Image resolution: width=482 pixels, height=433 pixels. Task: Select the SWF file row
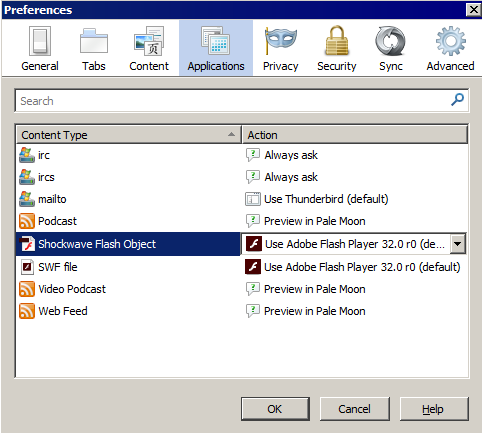point(242,267)
